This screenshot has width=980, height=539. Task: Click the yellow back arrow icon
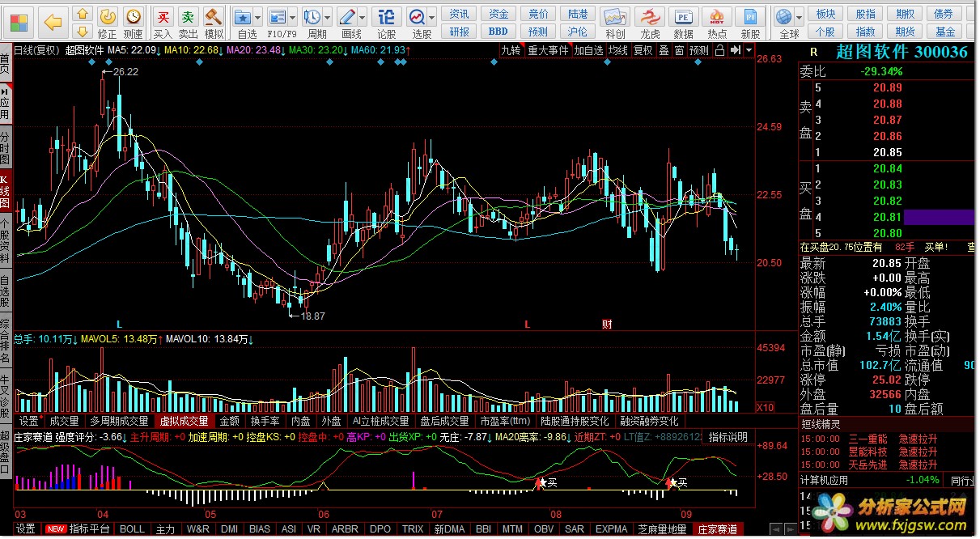[x=53, y=22]
